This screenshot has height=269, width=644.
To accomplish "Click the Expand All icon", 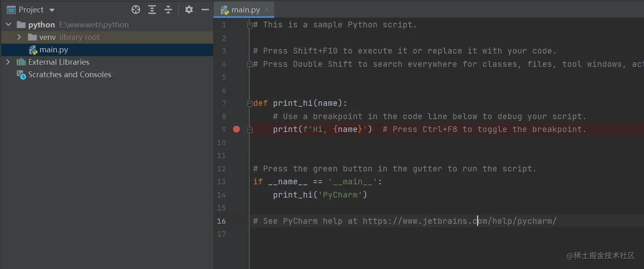I will (152, 9).
